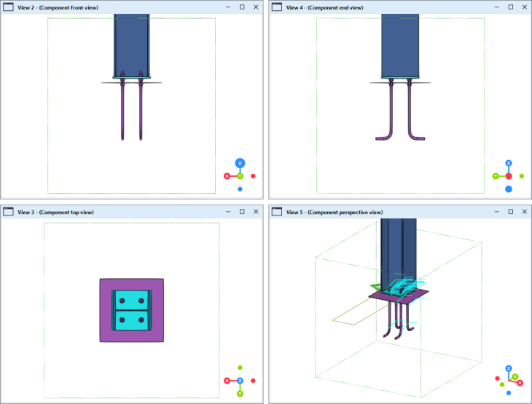
Task: Close the View 2 front view window
Action: pyautogui.click(x=256, y=7)
